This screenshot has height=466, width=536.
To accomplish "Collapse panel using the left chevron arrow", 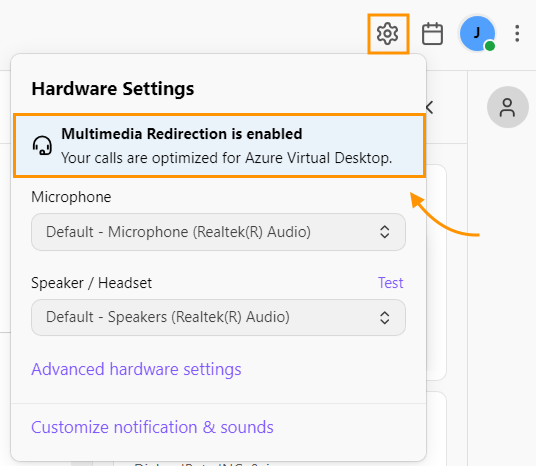I will [430, 107].
